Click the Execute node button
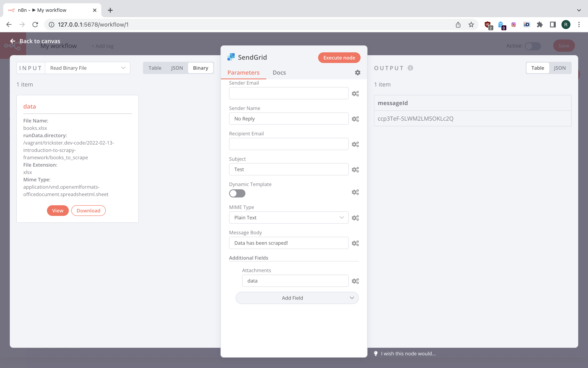588x368 pixels. click(x=339, y=58)
